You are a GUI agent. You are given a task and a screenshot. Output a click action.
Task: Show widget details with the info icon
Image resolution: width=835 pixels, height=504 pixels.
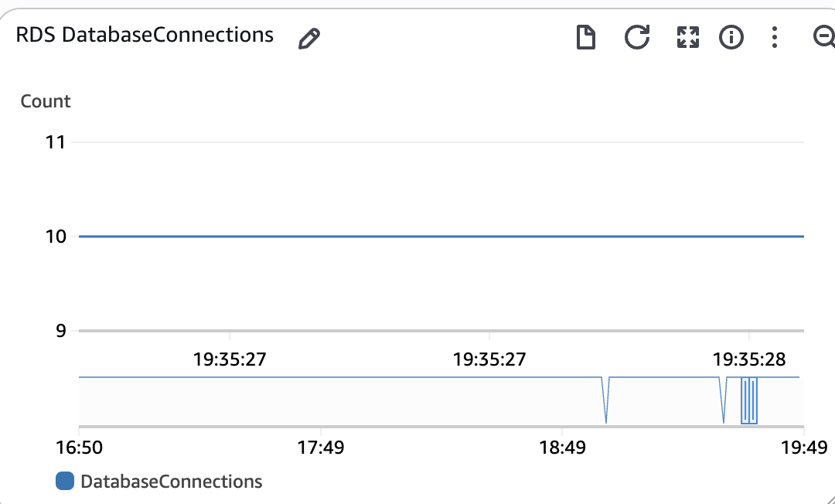[731, 37]
